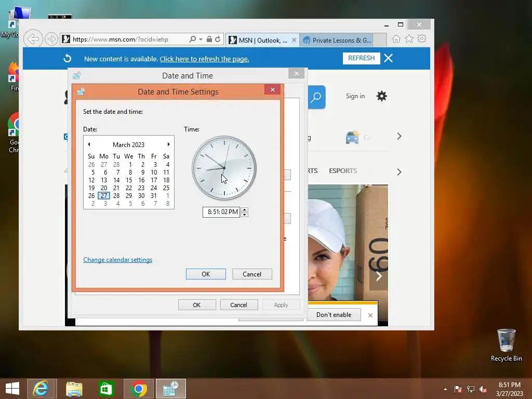The height and width of the screenshot is (399, 532).
Task: Go to next month in calendar
Action: 168,144
